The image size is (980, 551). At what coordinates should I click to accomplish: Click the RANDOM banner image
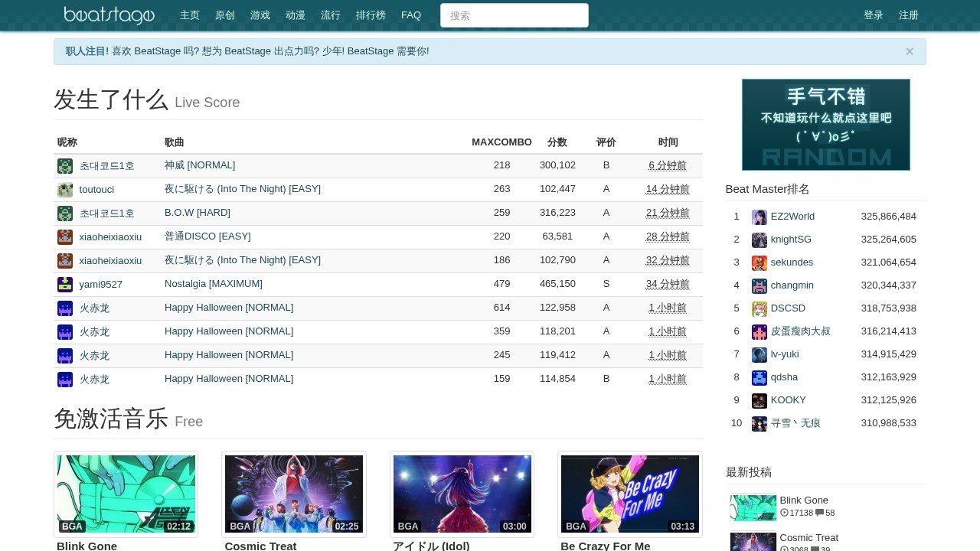[x=825, y=125]
